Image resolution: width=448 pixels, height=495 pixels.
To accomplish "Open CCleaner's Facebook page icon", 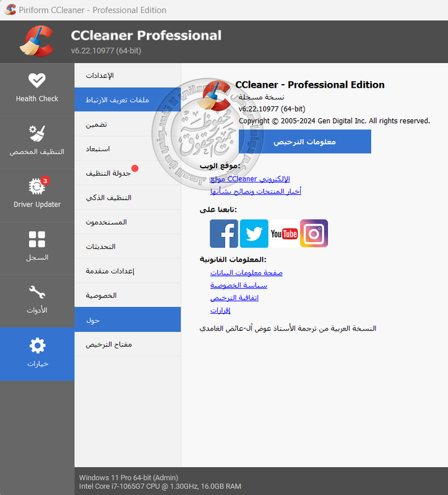I will coord(224,234).
